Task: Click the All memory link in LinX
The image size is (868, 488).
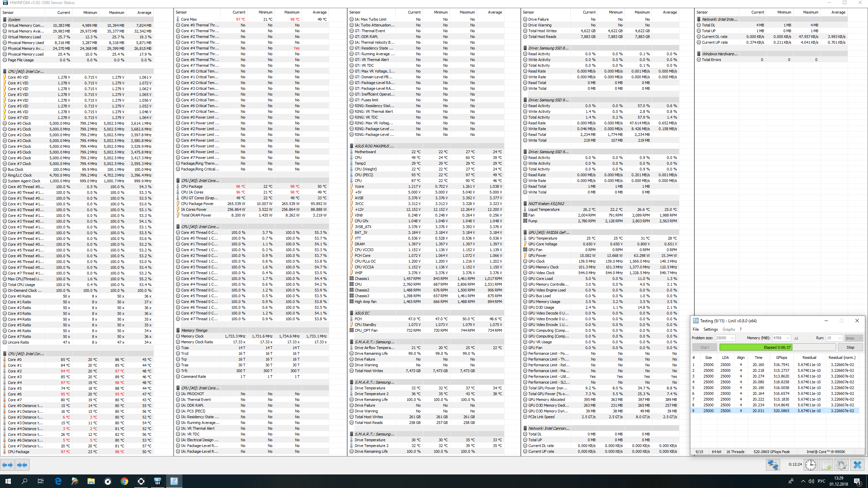Action: point(796,339)
